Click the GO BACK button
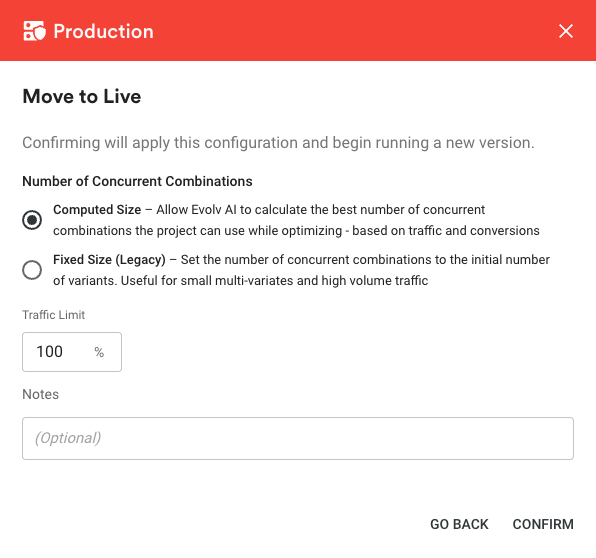The width and height of the screenshot is (596, 558). (x=459, y=524)
